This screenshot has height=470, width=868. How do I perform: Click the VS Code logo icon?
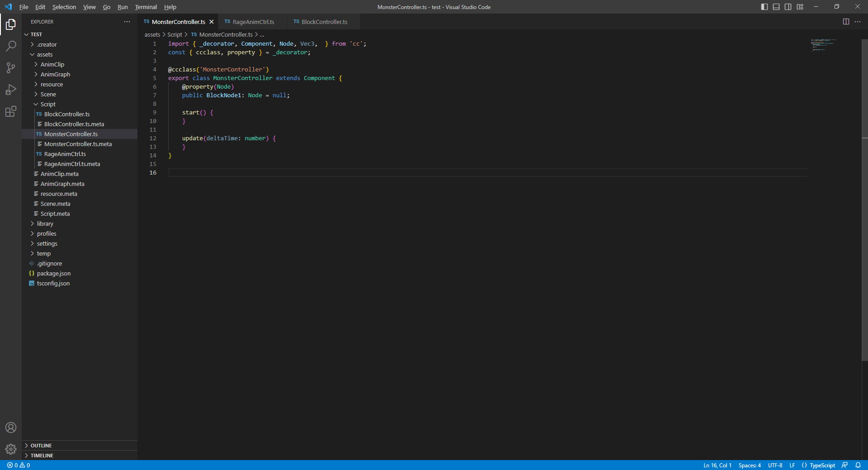tap(8, 7)
